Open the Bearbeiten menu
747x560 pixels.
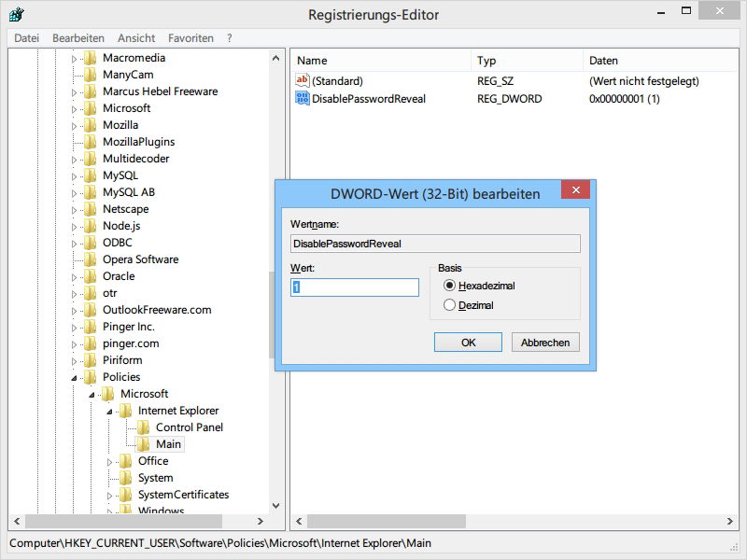click(x=78, y=38)
